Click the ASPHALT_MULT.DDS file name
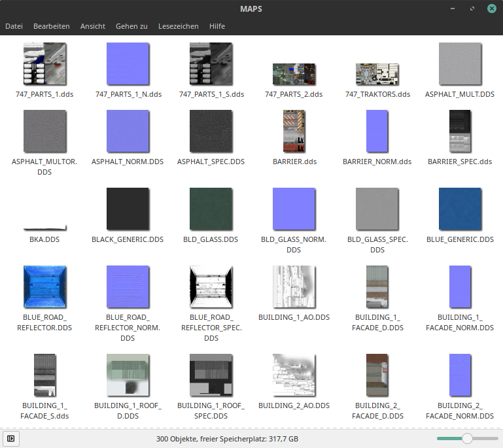503x448 pixels. coord(460,94)
